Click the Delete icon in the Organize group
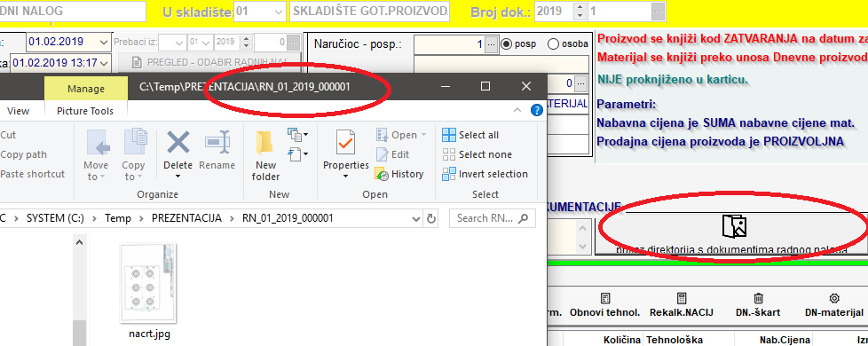The height and width of the screenshot is (346, 868). tap(178, 142)
